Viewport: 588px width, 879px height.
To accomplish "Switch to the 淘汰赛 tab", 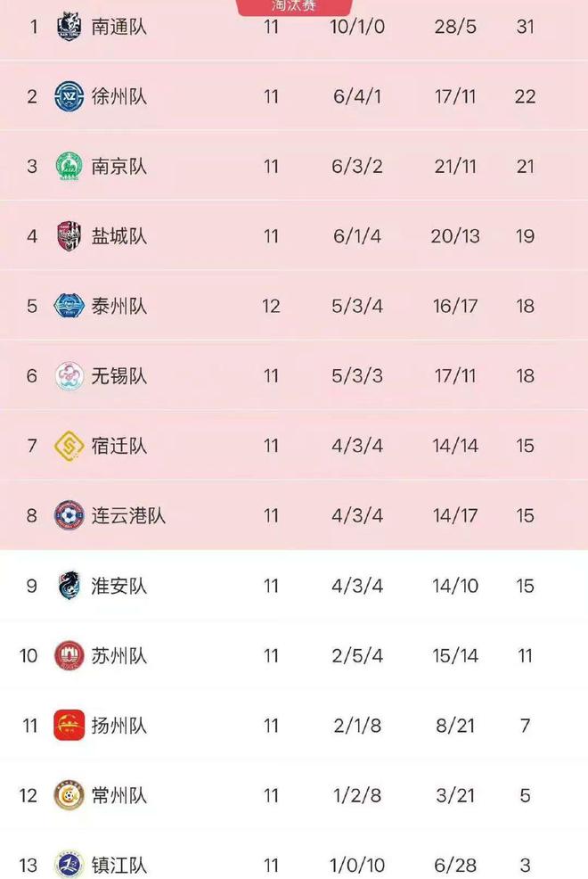I will [x=294, y=7].
